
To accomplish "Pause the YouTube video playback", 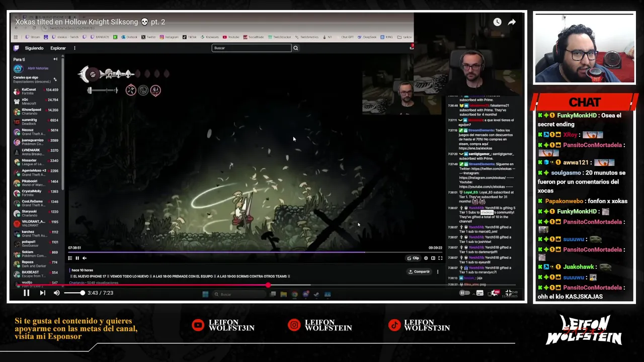I will click(x=26, y=293).
